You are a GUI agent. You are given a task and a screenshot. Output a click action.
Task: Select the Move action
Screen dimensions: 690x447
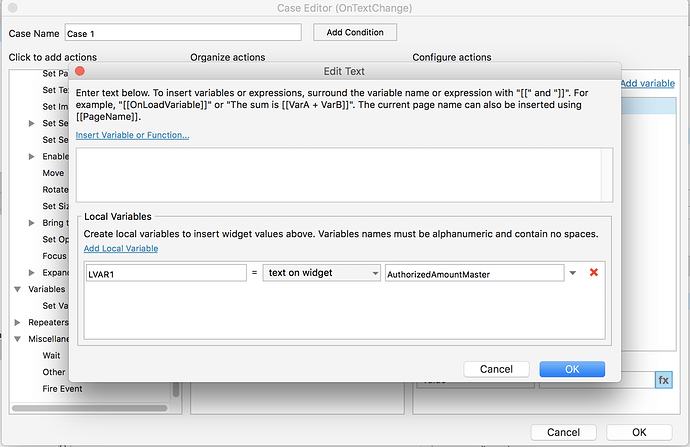point(53,173)
